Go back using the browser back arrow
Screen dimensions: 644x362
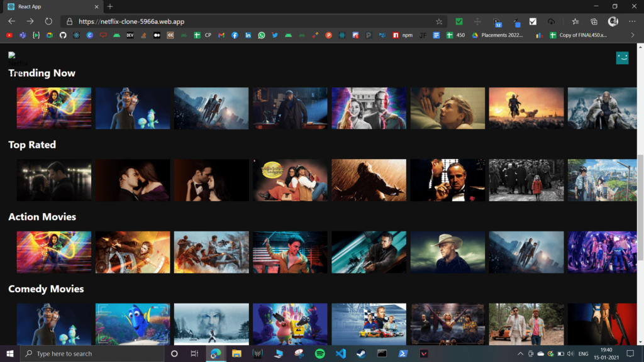11,21
